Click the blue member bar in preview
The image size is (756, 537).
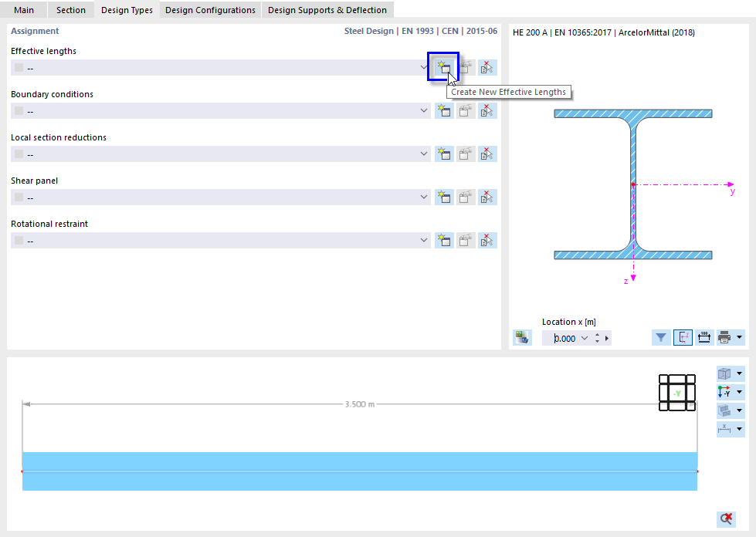tap(360, 471)
